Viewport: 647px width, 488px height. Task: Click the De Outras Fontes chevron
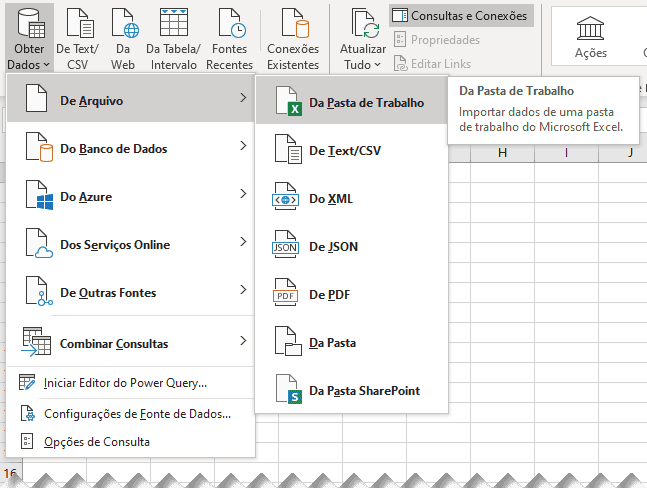243,290
